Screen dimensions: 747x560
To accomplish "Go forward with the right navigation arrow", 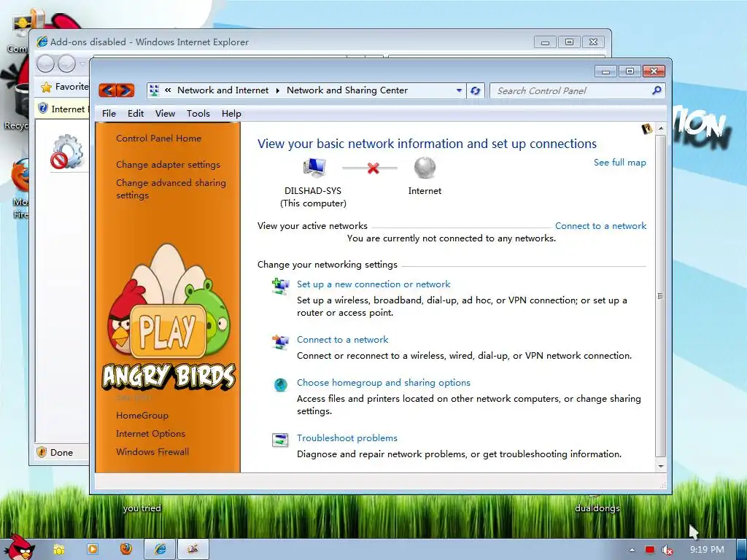I will pos(125,90).
